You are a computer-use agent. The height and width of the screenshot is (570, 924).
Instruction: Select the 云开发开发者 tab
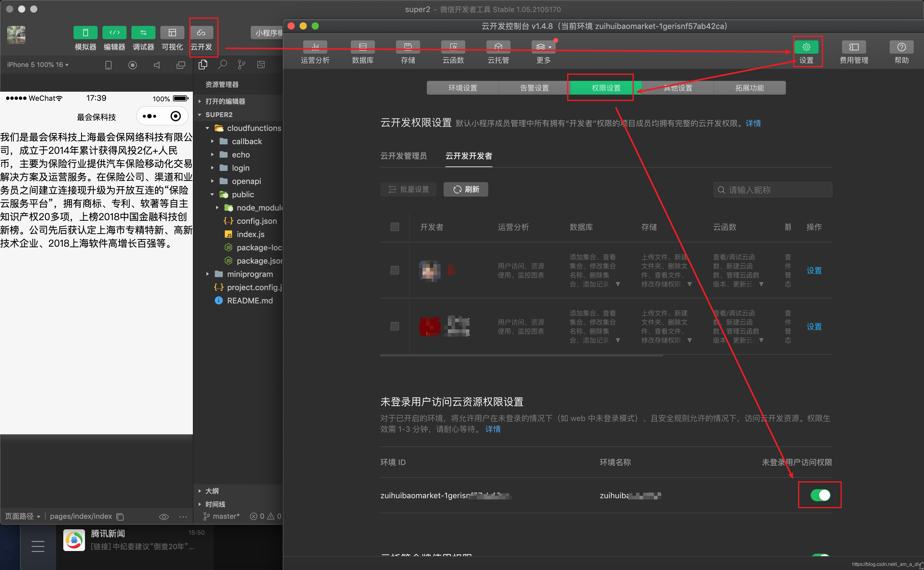click(469, 156)
